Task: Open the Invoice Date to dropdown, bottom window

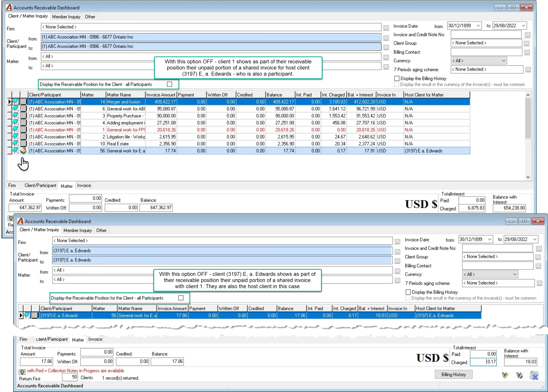Action: 535,239
